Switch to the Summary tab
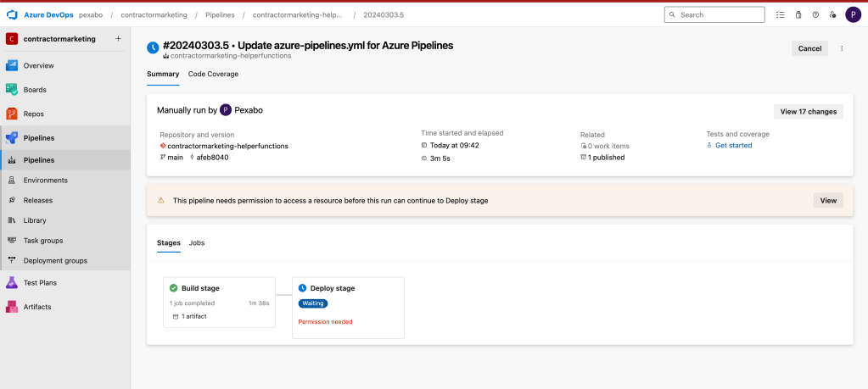Viewport: 868px width, 389px height. coord(163,74)
